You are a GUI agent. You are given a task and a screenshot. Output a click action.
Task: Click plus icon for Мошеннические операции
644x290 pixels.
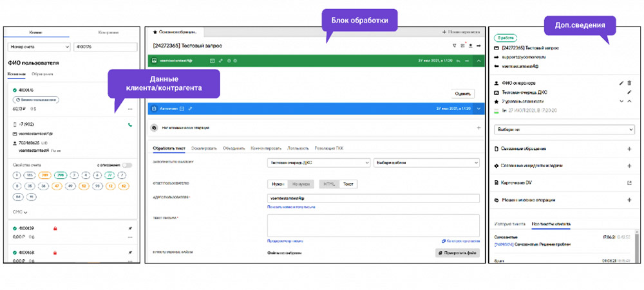[x=629, y=200]
